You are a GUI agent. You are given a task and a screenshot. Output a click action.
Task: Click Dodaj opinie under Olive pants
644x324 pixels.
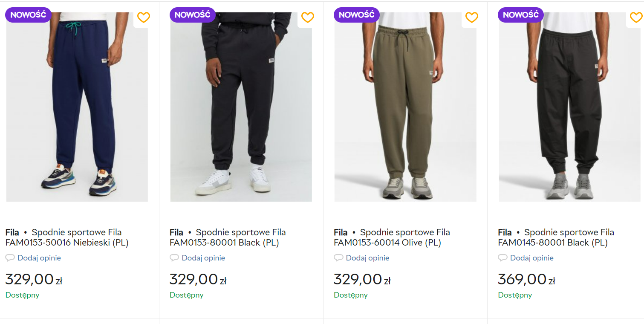point(367,258)
